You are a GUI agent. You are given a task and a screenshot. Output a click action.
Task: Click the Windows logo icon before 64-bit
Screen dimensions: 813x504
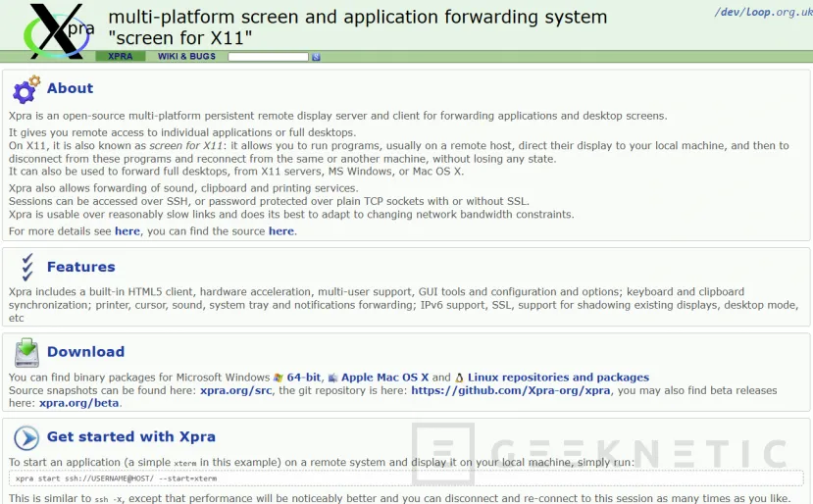click(x=278, y=378)
